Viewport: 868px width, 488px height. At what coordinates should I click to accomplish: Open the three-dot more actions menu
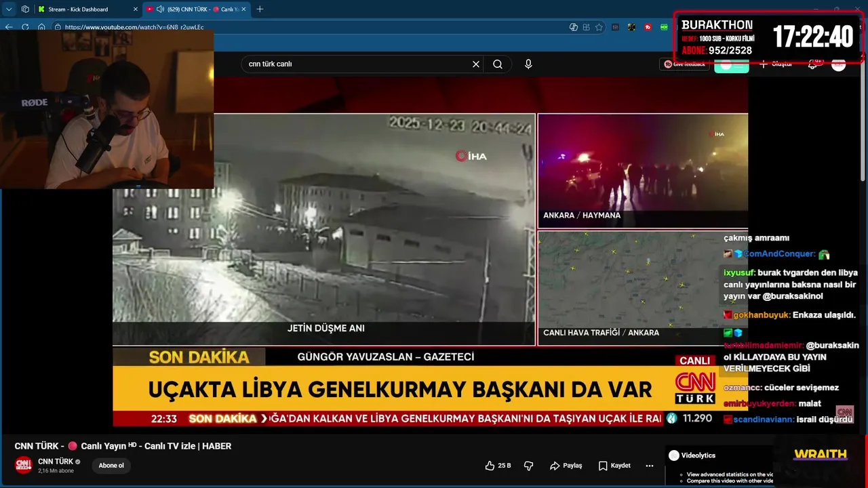[x=650, y=466]
